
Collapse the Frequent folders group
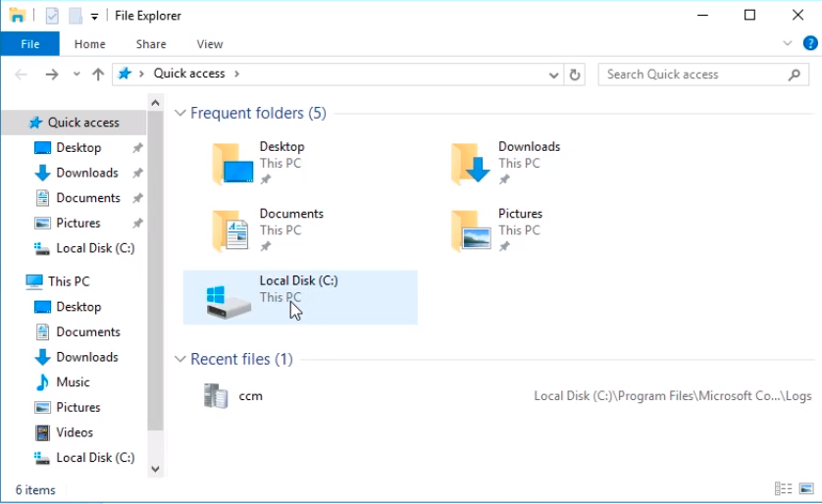180,114
